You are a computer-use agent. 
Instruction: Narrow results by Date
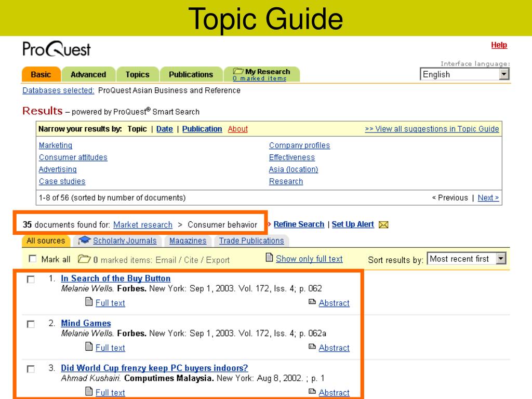point(165,129)
